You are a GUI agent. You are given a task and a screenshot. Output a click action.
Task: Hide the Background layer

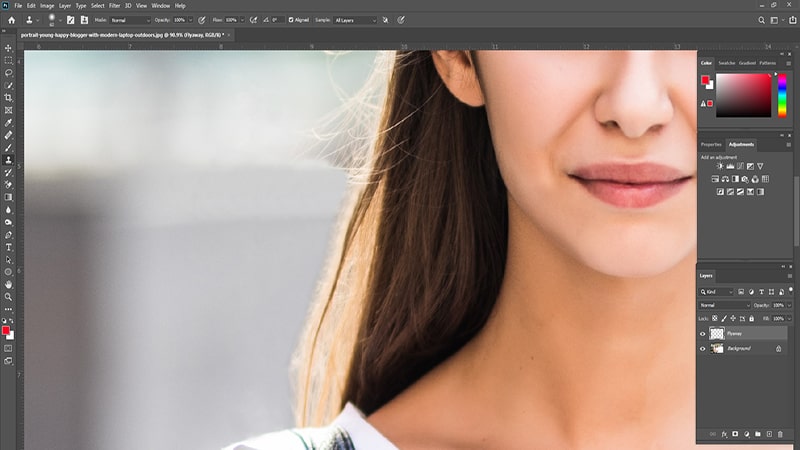click(702, 349)
